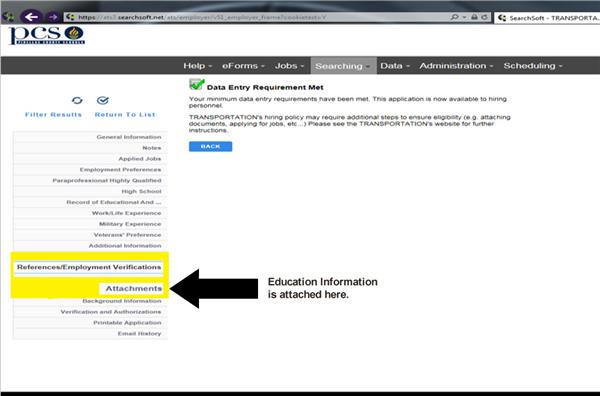Image resolution: width=600 pixels, height=396 pixels.
Task: Click the lock icon in address bar
Action: click(474, 17)
